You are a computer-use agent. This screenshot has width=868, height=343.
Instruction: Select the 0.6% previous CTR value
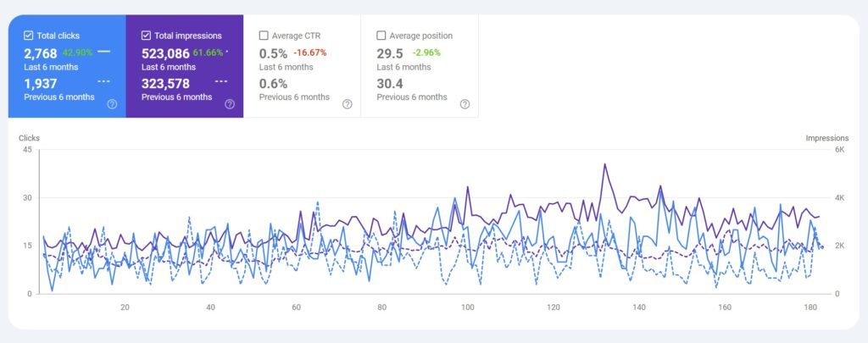[273, 84]
